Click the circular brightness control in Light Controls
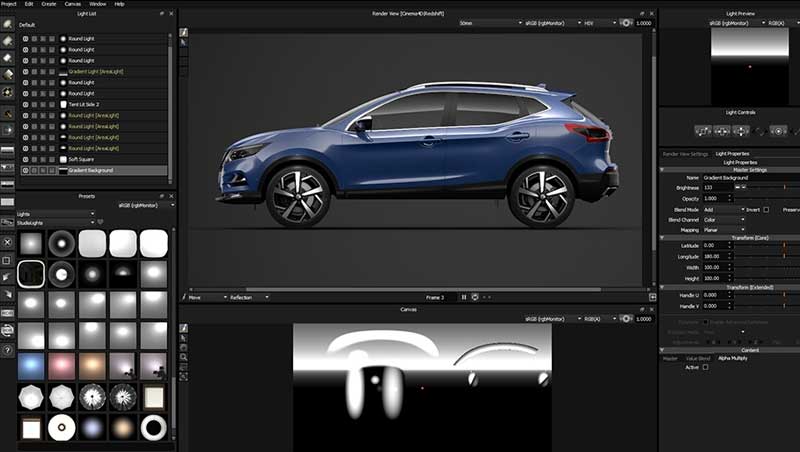800x452 pixels. pyautogui.click(x=779, y=131)
